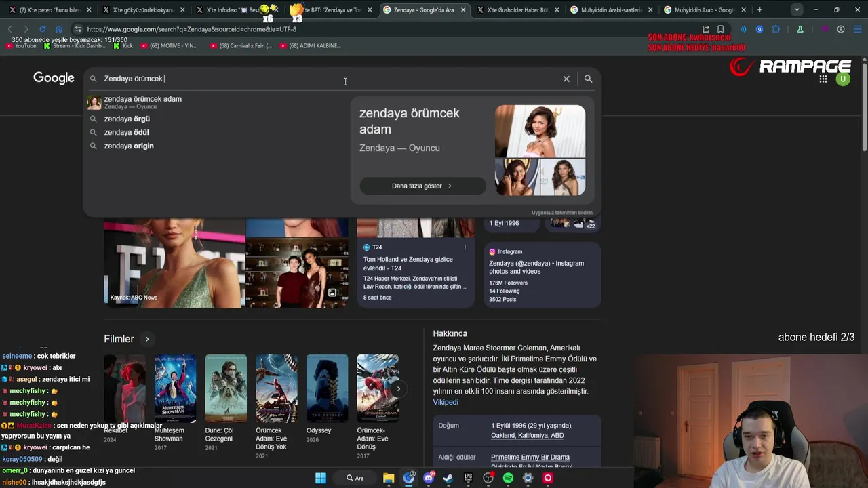Screen dimensions: 868x488
Task: Open Zendaya Instagram result card
Action: (542, 276)
